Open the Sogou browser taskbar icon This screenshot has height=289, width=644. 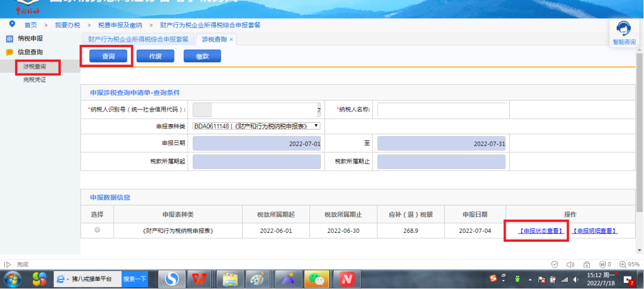(172, 279)
